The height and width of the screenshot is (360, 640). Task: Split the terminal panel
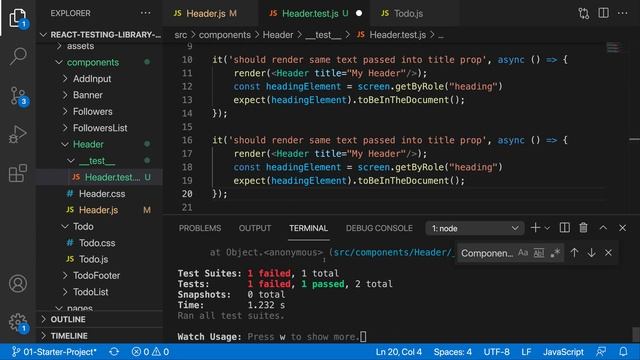click(x=564, y=228)
